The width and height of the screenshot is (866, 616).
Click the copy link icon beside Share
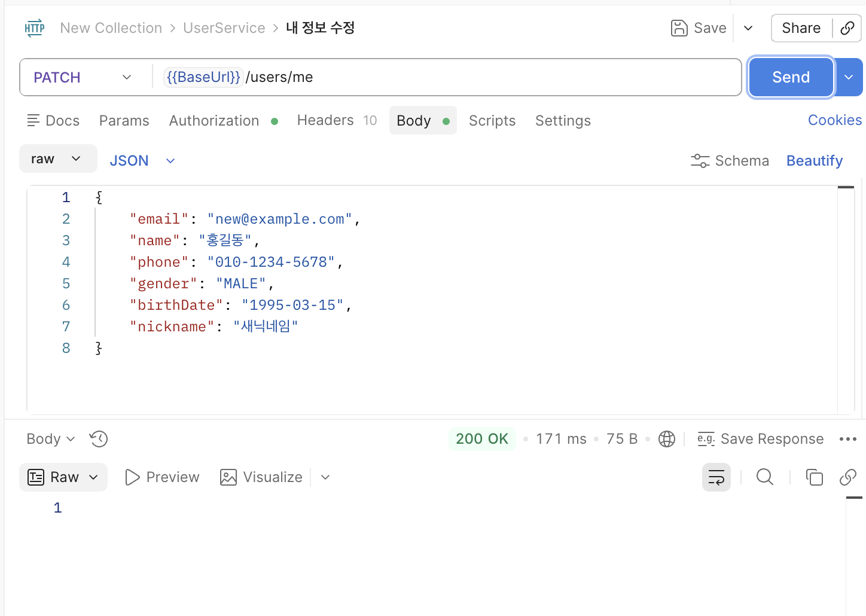(847, 28)
